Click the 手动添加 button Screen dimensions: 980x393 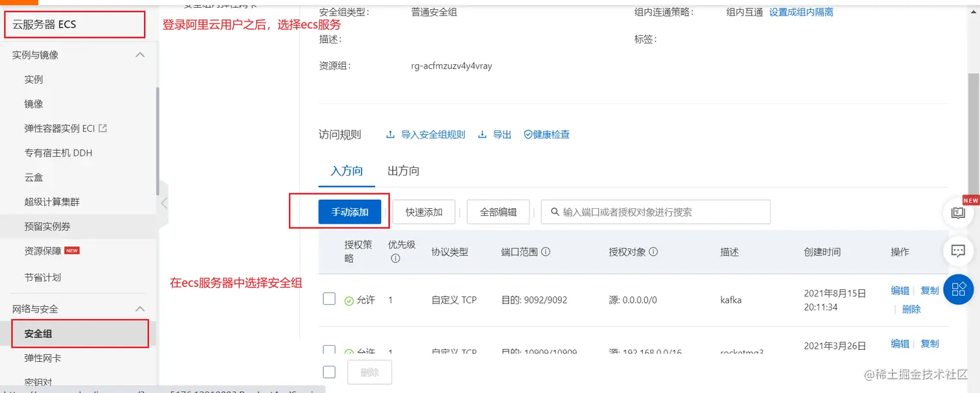pyautogui.click(x=350, y=212)
